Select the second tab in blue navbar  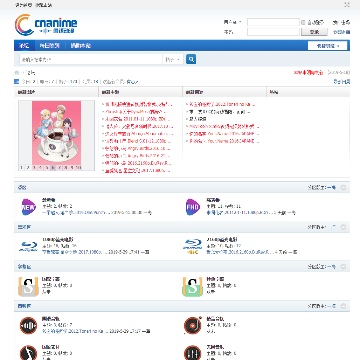click(49, 46)
